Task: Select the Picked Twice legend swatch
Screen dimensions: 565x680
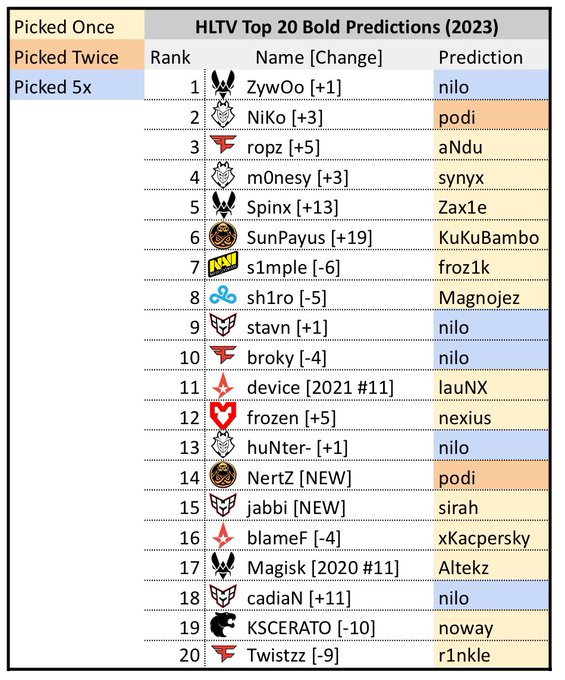Action: [x=77, y=56]
